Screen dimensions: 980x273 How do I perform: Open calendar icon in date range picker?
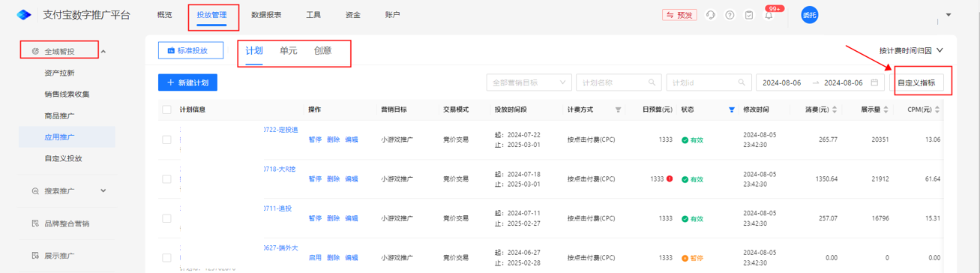875,82
